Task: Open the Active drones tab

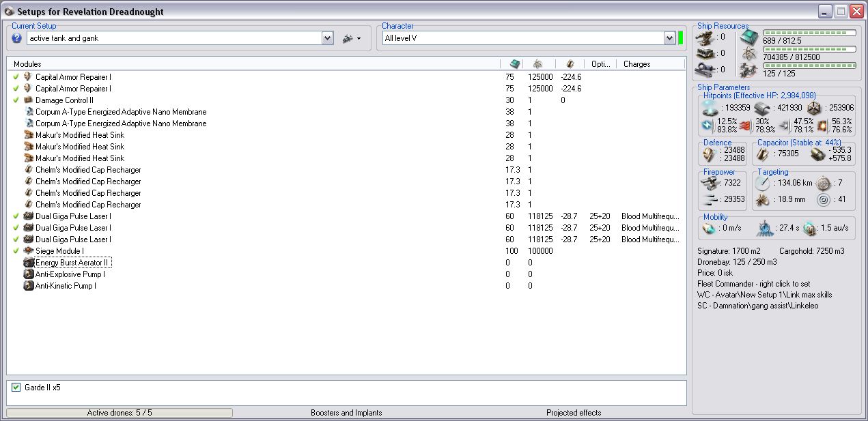Action: [x=120, y=413]
